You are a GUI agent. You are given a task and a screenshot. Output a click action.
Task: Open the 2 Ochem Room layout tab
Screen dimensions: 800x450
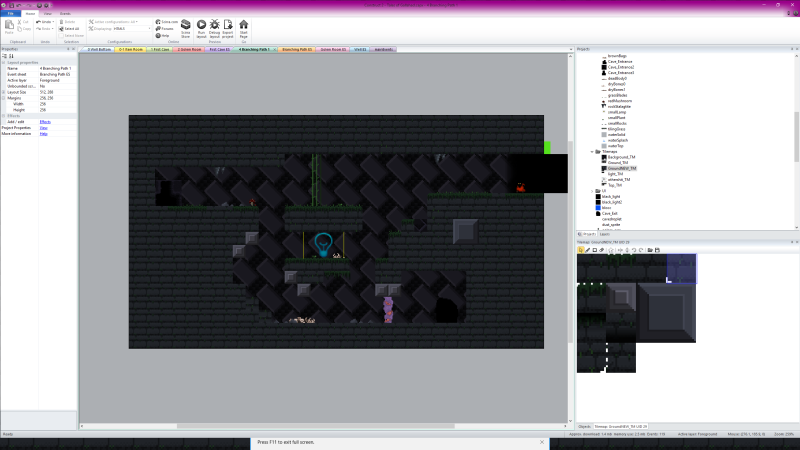(189, 49)
